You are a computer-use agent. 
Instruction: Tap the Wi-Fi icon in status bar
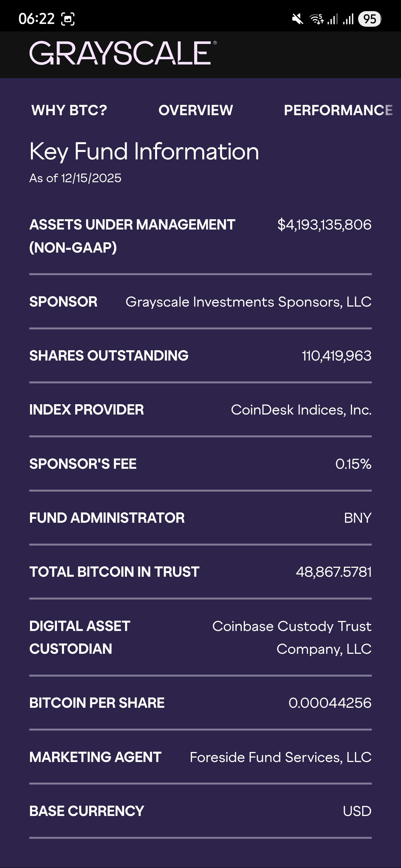pyautogui.click(x=317, y=19)
